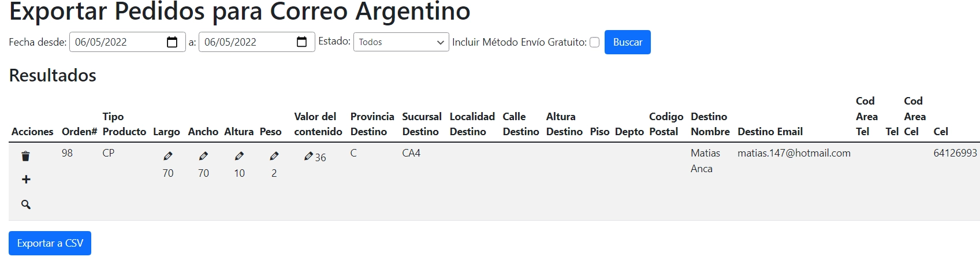Click the cell phone number 64126993
980x264 pixels.
pos(955,153)
